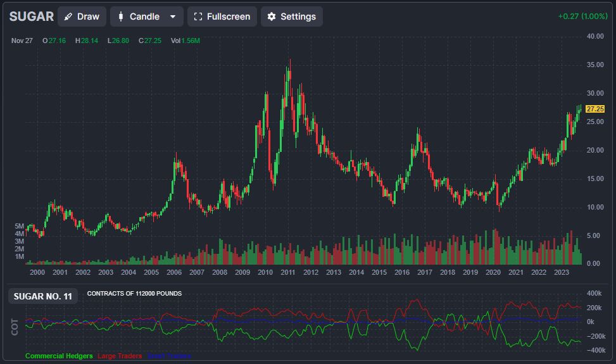Click the 35.00 price axis label
Viewport: 616px width, 364px height.
(594, 65)
